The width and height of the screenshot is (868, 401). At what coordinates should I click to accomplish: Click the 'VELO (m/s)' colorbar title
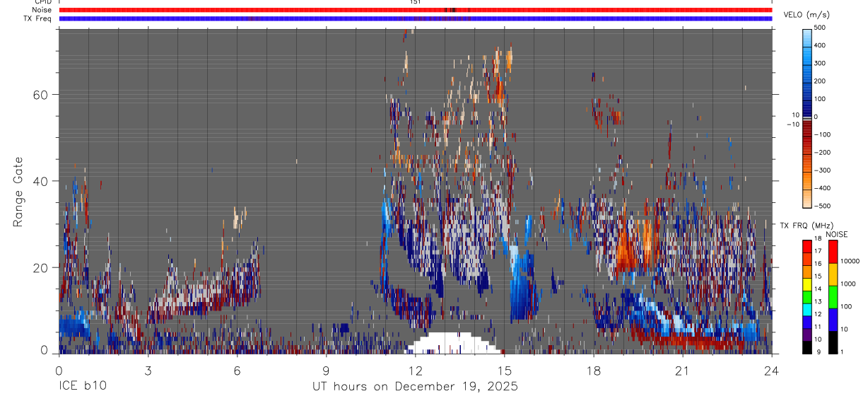point(807,15)
